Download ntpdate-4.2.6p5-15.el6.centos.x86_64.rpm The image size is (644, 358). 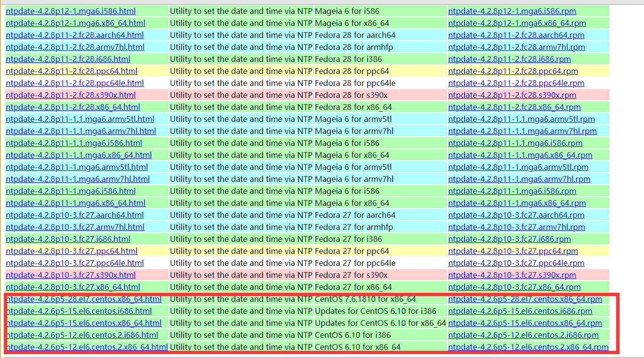525,323
